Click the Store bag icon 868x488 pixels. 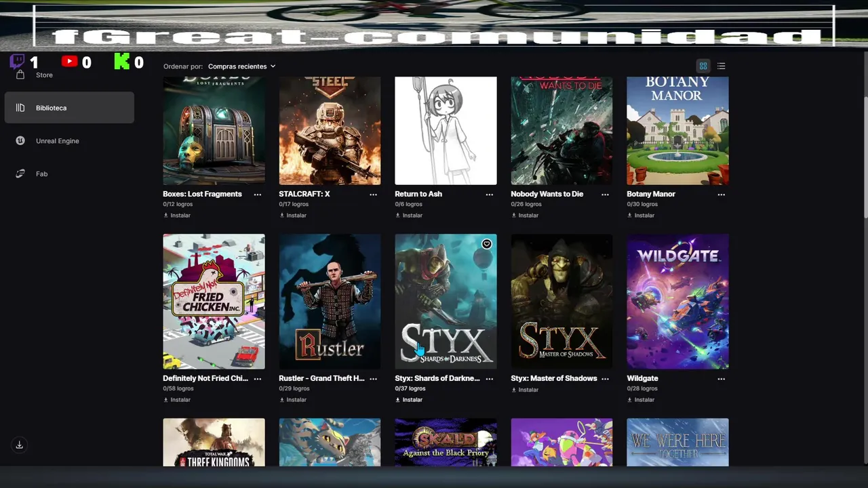(x=20, y=75)
